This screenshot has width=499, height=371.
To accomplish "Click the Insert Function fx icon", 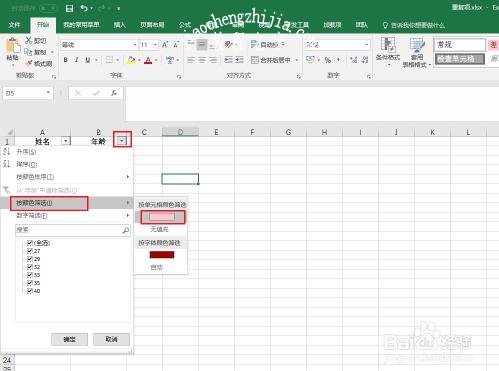I will pos(114,93).
